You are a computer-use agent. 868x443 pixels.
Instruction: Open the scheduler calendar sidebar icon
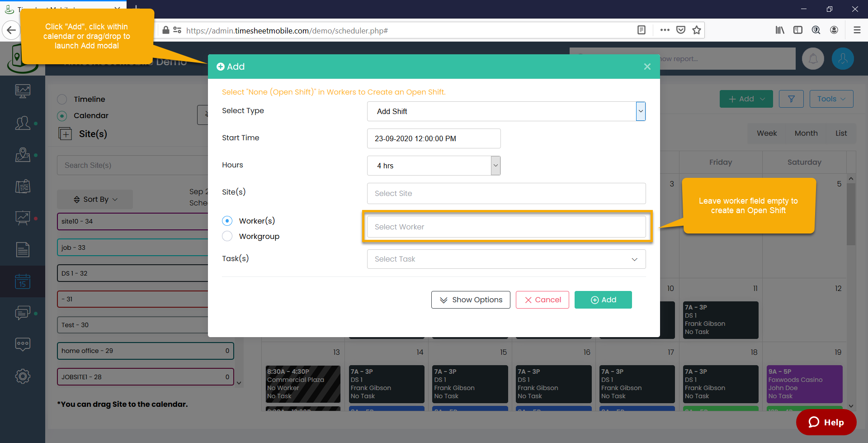tap(22, 281)
